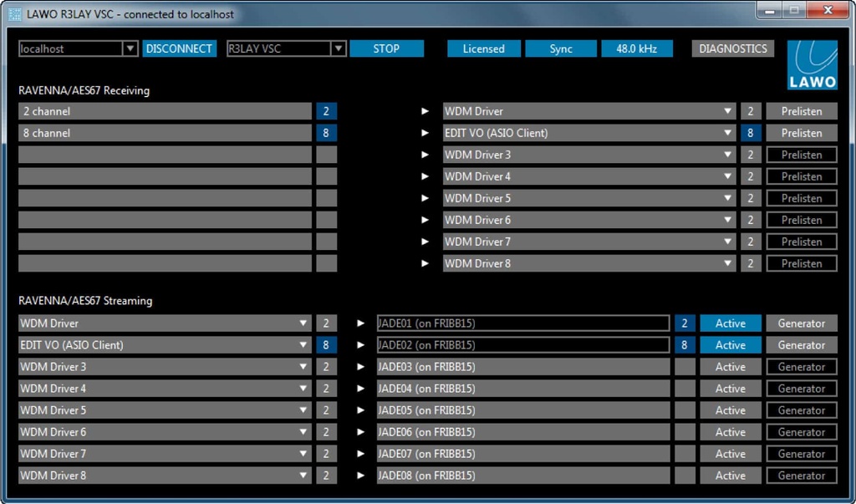
Task: Click the arrow icon beside WDM Driver 3 receiver
Action: click(x=425, y=155)
